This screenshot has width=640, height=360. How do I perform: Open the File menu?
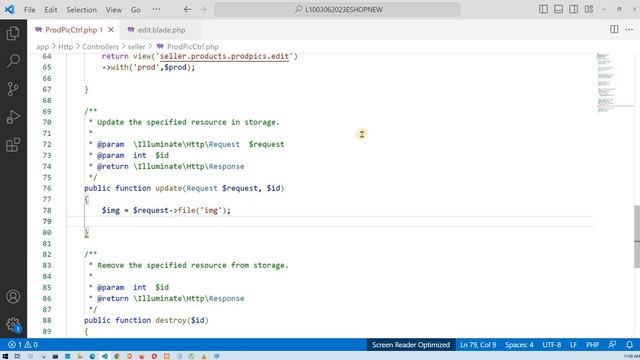[29, 9]
